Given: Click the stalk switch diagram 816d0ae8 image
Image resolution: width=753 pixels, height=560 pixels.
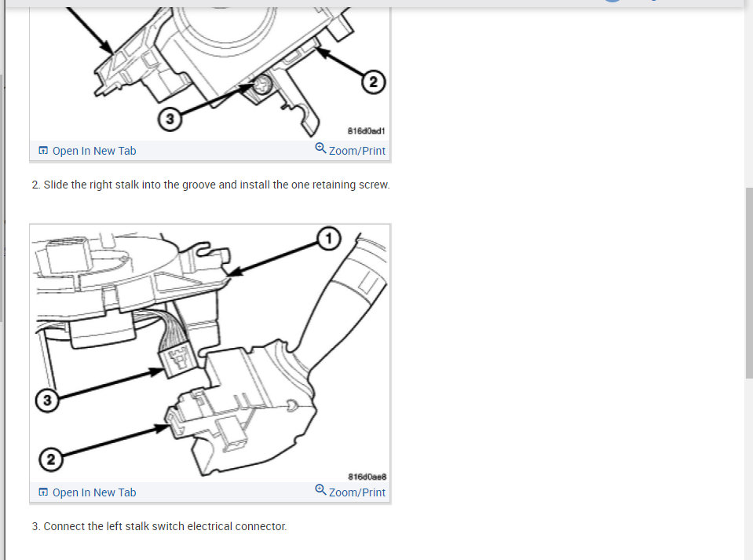Looking at the screenshot, I should pyautogui.click(x=210, y=353).
